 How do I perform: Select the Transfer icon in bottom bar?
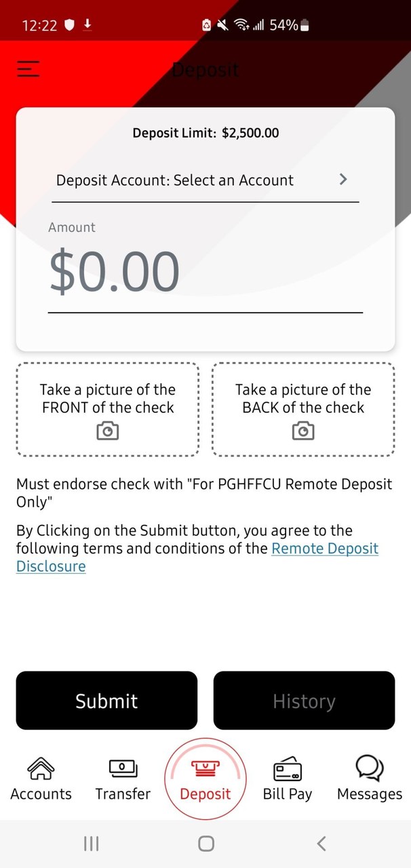coord(123,778)
